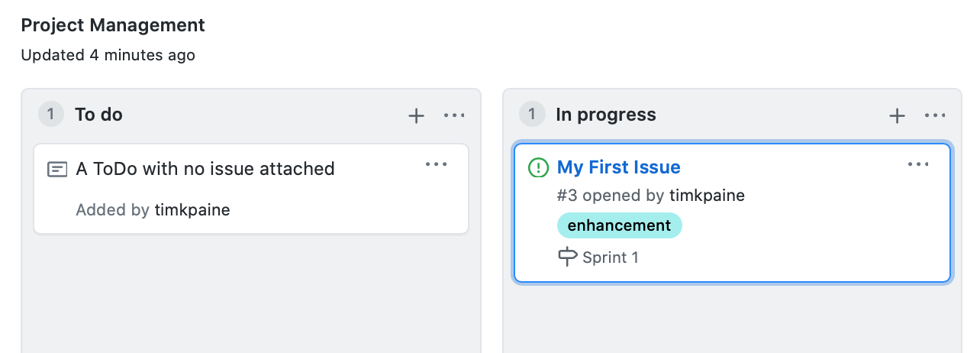Select the To do column title
The width and height of the screenshot is (980, 353).
98,115
